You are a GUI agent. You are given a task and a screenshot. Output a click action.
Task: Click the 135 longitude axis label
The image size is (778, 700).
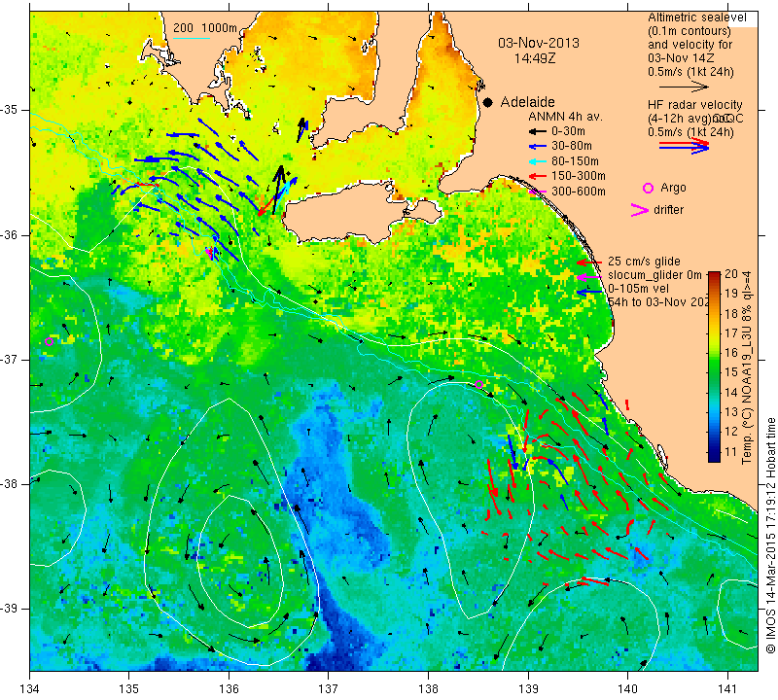(x=129, y=689)
